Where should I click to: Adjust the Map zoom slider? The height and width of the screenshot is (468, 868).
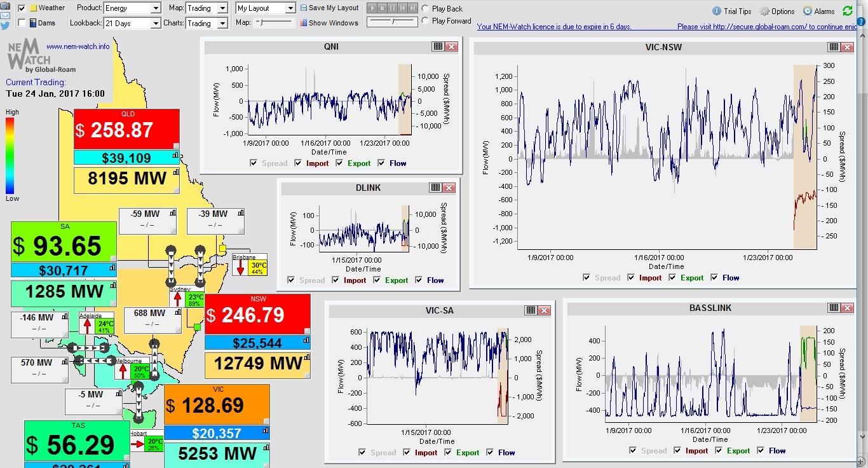coord(274,23)
